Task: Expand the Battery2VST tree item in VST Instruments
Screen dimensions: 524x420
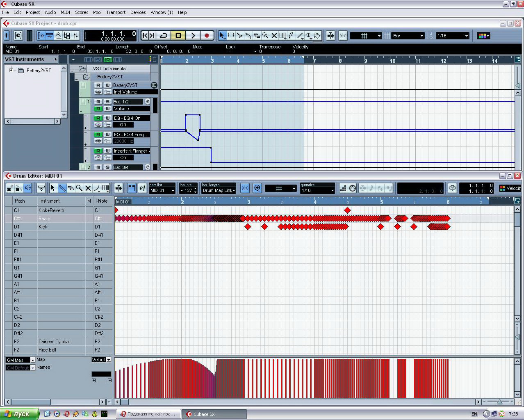Action: tap(11, 71)
